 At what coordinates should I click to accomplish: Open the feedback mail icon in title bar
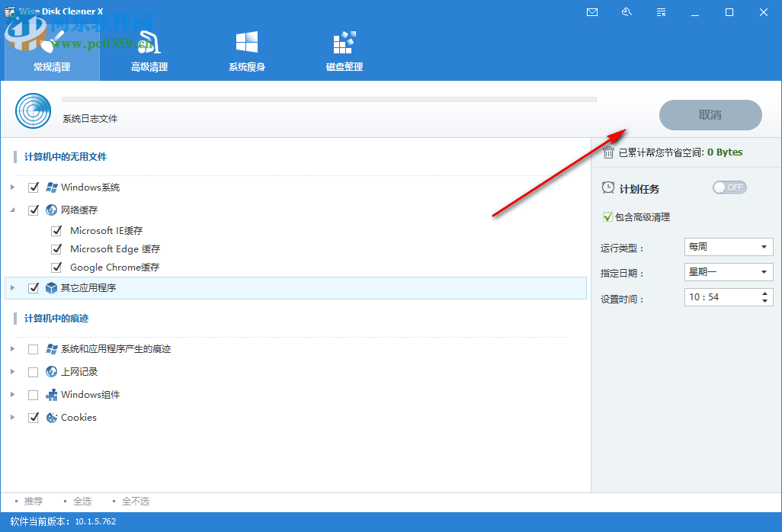pos(592,12)
